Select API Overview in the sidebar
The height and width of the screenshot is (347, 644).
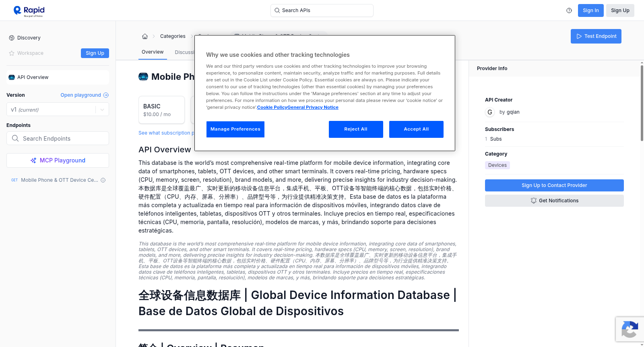[58, 77]
